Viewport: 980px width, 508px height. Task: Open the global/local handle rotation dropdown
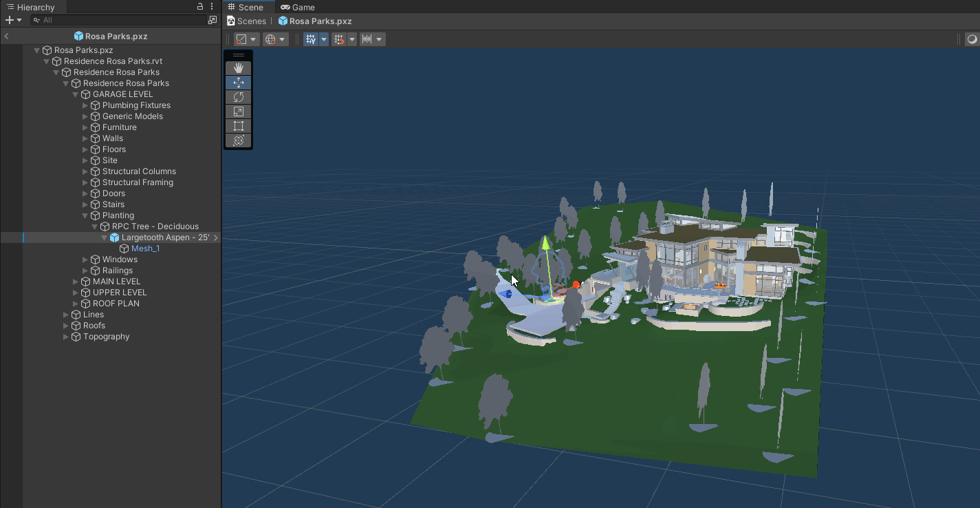[275, 39]
